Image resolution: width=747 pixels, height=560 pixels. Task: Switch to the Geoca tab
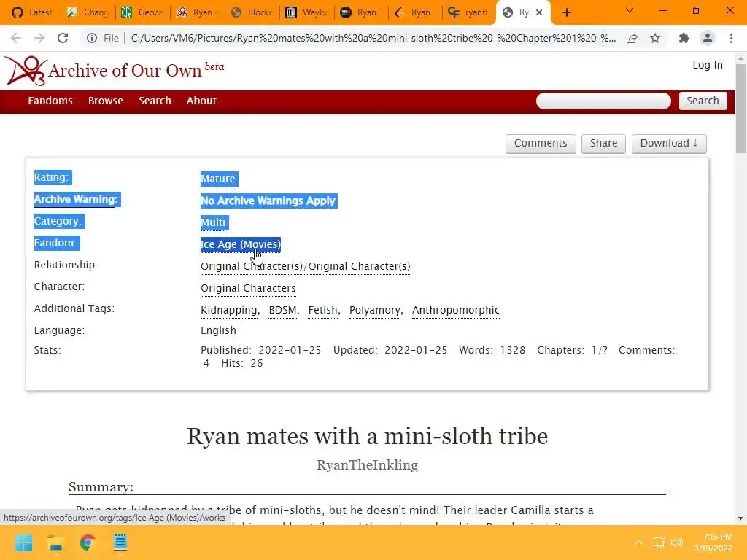click(x=142, y=12)
